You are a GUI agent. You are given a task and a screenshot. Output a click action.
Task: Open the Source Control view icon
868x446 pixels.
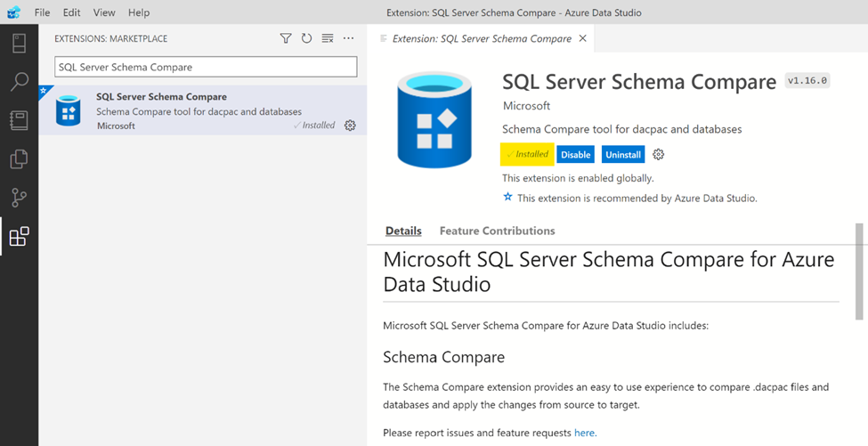pyautogui.click(x=19, y=198)
